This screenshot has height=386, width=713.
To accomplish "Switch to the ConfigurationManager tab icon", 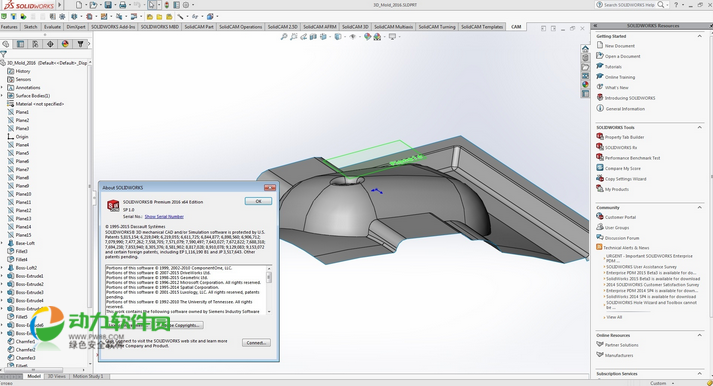I will coord(35,44).
